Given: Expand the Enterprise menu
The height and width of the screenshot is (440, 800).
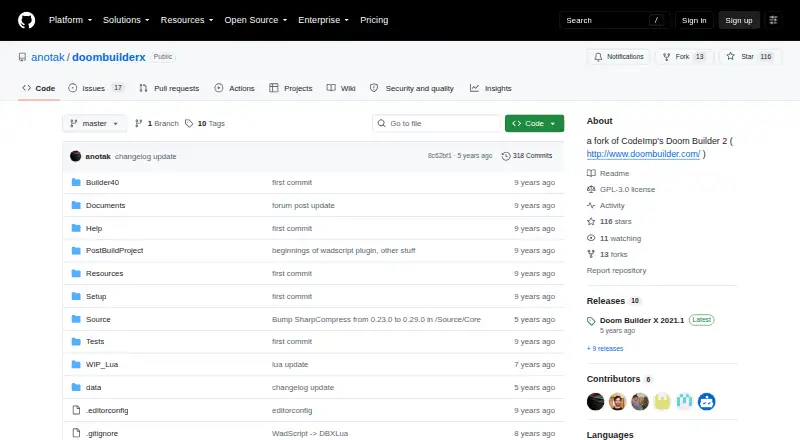Looking at the screenshot, I should 323,20.
